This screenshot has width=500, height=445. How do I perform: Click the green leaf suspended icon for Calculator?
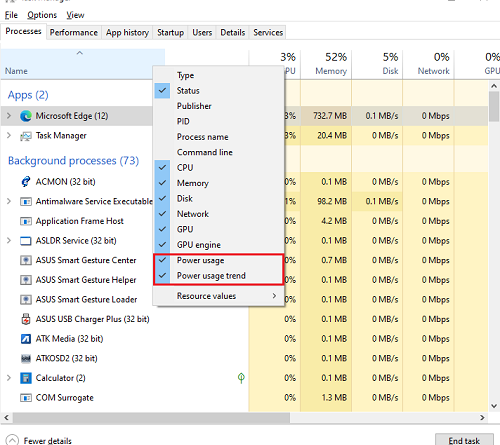click(241, 378)
